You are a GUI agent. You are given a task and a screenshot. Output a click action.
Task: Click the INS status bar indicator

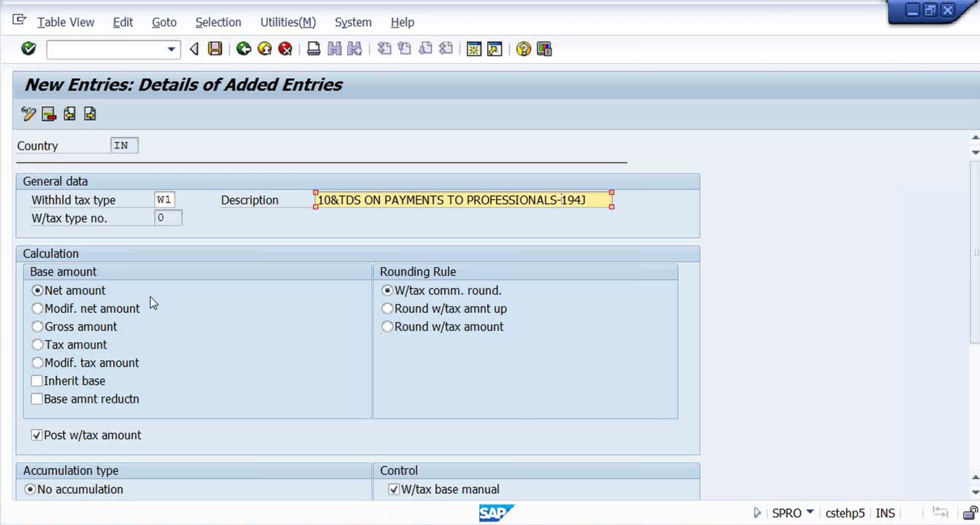885,513
